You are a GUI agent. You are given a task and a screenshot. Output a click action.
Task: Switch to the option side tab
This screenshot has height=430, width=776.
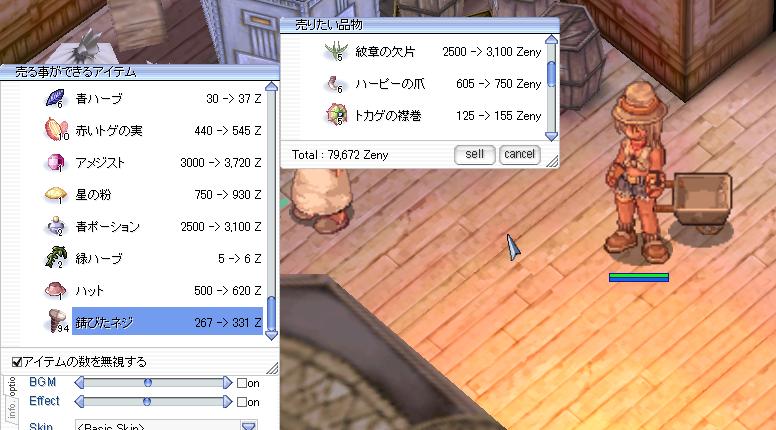pos(12,386)
